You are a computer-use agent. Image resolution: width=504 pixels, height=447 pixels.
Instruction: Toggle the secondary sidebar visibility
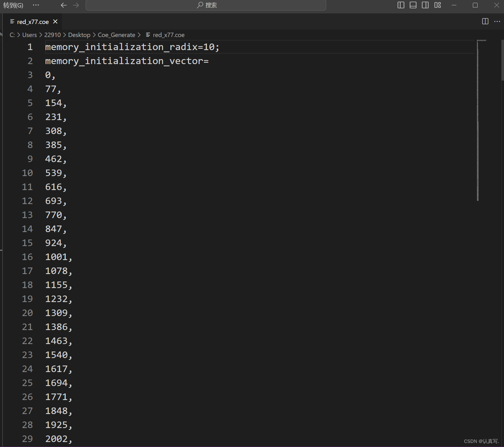coord(425,5)
